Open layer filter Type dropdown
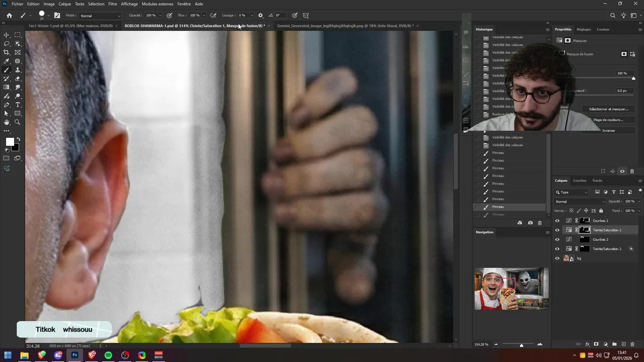Image resolution: width=644 pixels, height=362 pixels. pos(571,192)
